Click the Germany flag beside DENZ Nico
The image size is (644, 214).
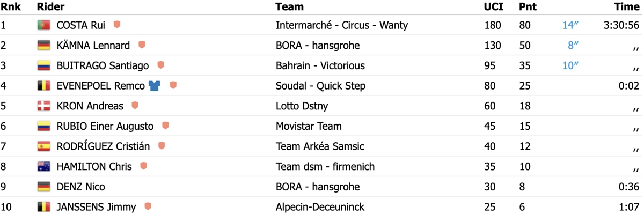(x=43, y=187)
